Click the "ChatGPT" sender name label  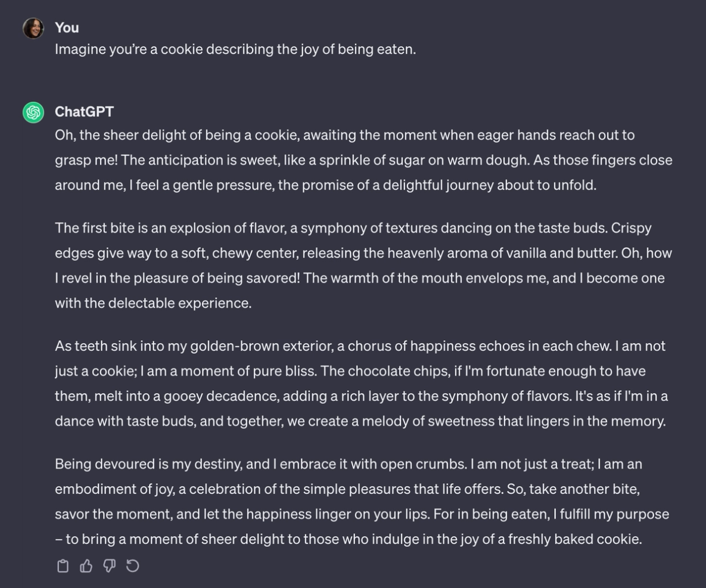[x=83, y=111]
